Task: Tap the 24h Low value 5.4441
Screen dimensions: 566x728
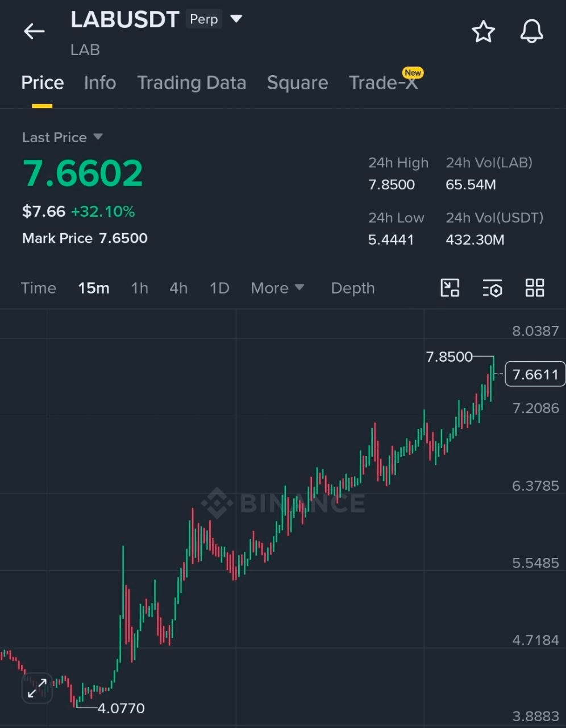Action: (x=391, y=240)
